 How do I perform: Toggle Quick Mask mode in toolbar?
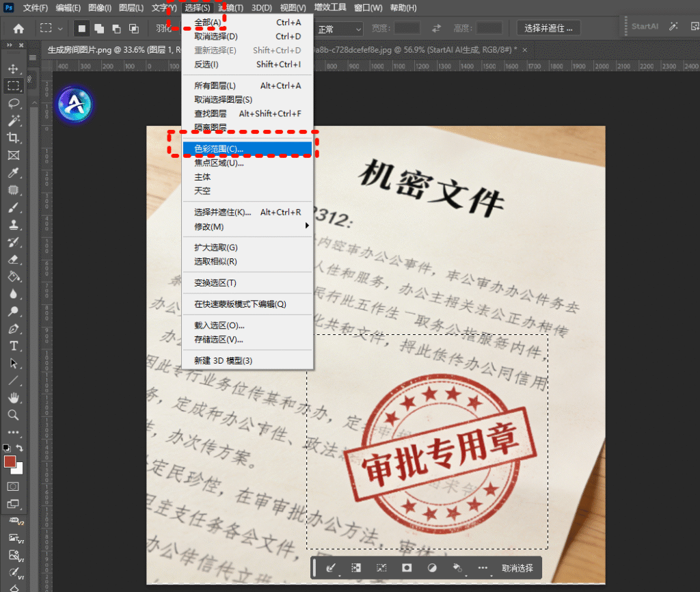[x=13, y=486]
